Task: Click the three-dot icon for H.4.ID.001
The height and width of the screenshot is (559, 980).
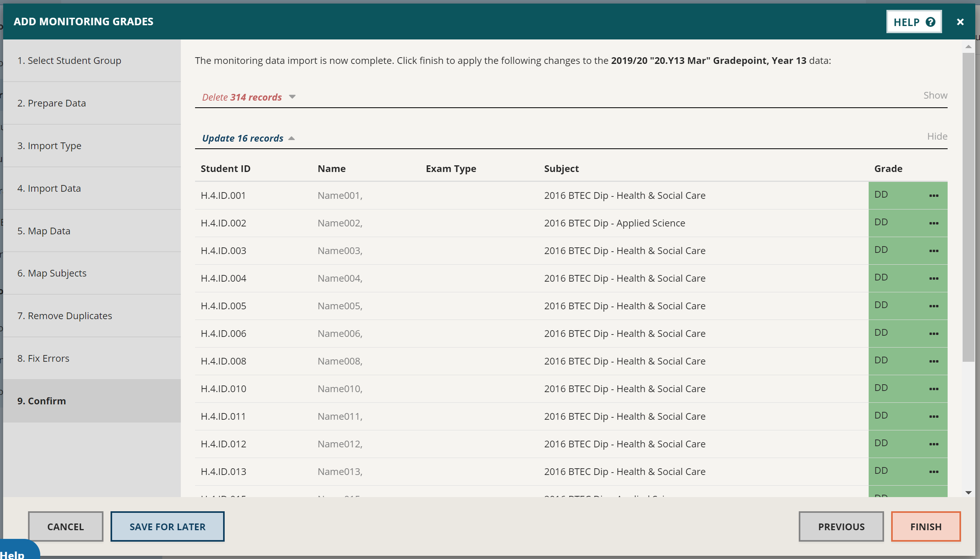Action: 934,196
